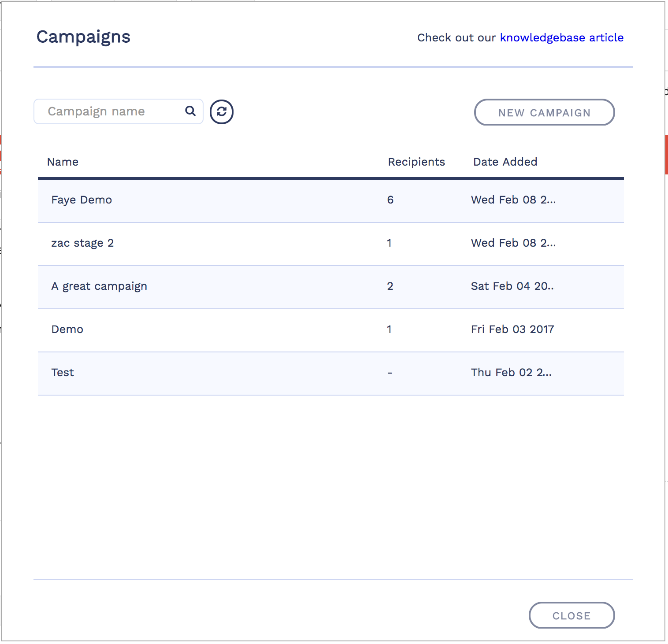Click the magnifying glass search icon
This screenshot has width=668, height=644.
(190, 111)
